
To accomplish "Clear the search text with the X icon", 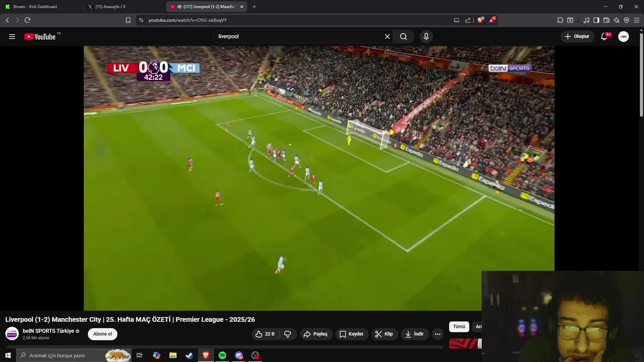I will 387,36.
